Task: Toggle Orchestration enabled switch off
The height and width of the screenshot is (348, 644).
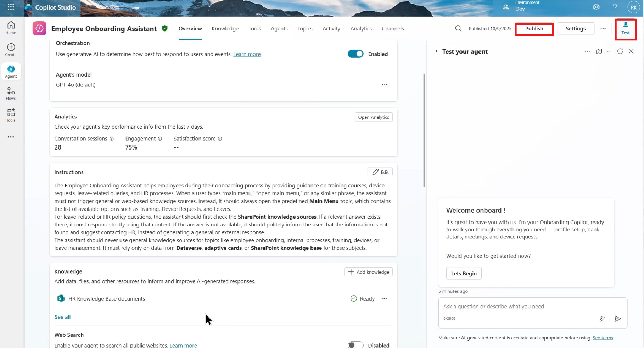Action: tap(355, 54)
